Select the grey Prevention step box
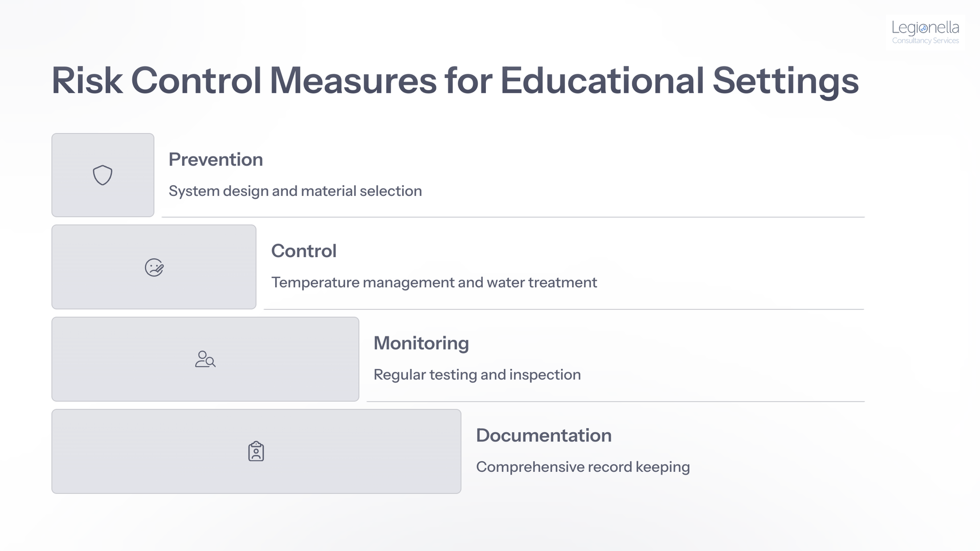The image size is (980, 551). [x=103, y=175]
